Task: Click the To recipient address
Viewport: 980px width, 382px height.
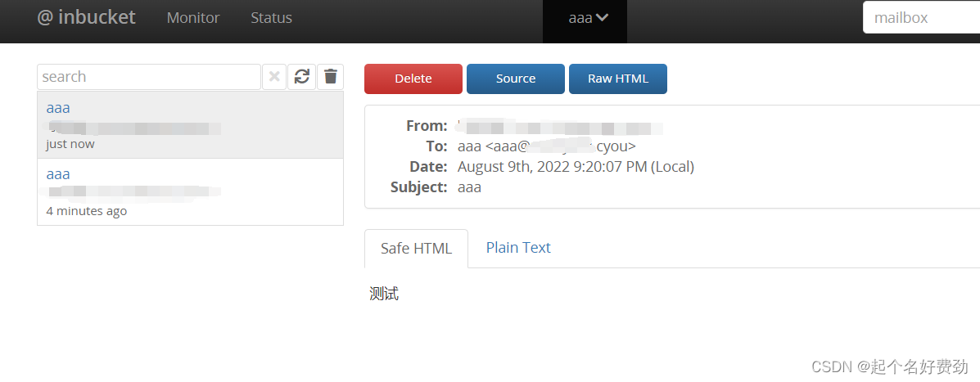Action: (546, 146)
